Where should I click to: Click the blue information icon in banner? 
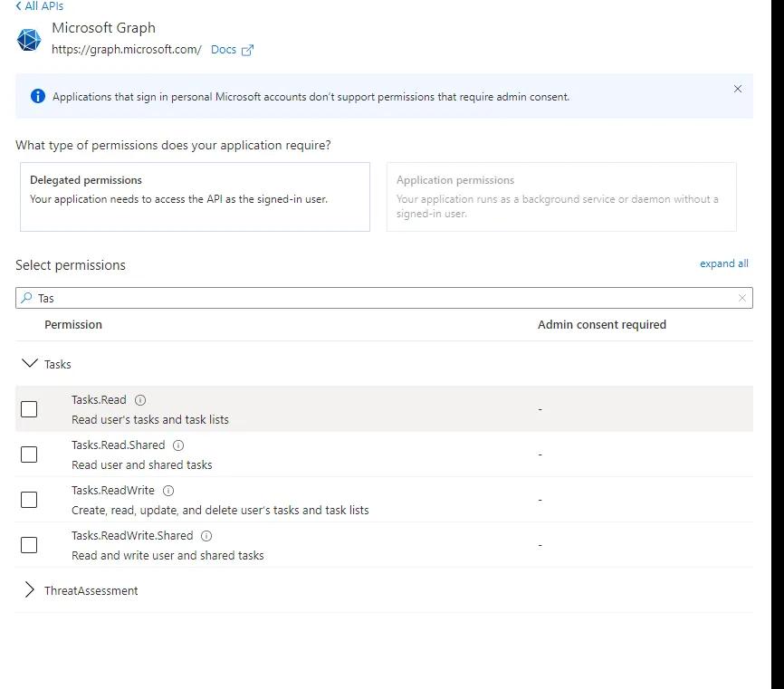[37, 96]
